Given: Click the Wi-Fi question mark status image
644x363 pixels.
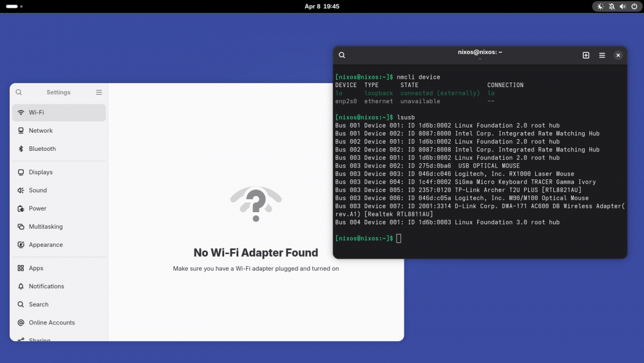Looking at the screenshot, I should [x=256, y=204].
